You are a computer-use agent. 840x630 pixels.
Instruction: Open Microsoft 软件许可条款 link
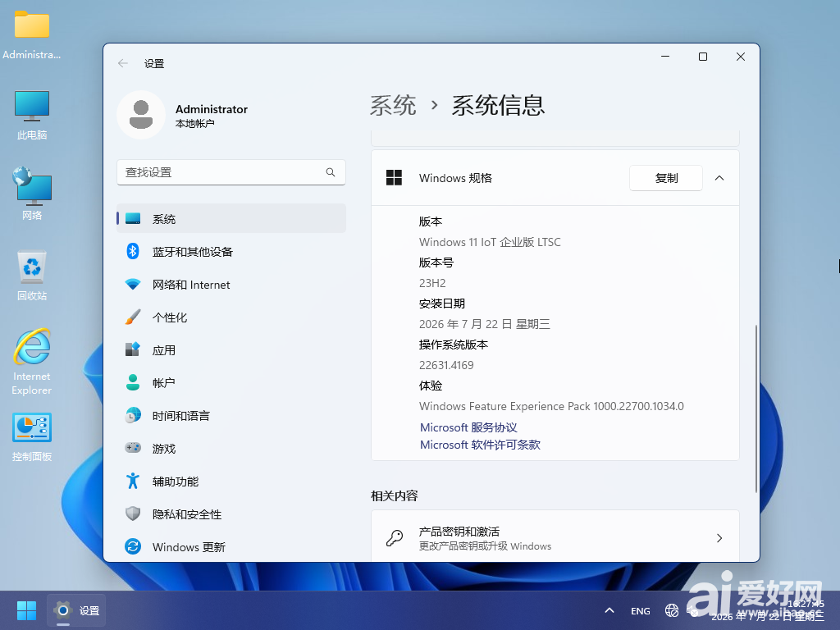480,445
